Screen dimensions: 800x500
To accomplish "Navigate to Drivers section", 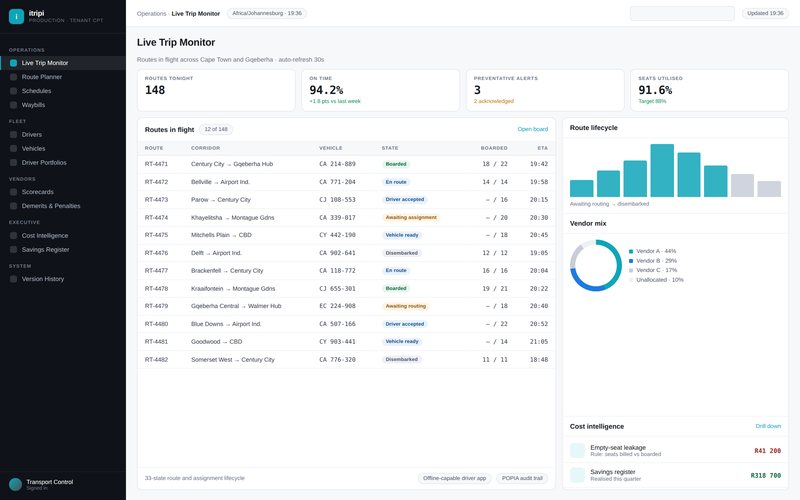I will 63,135.
